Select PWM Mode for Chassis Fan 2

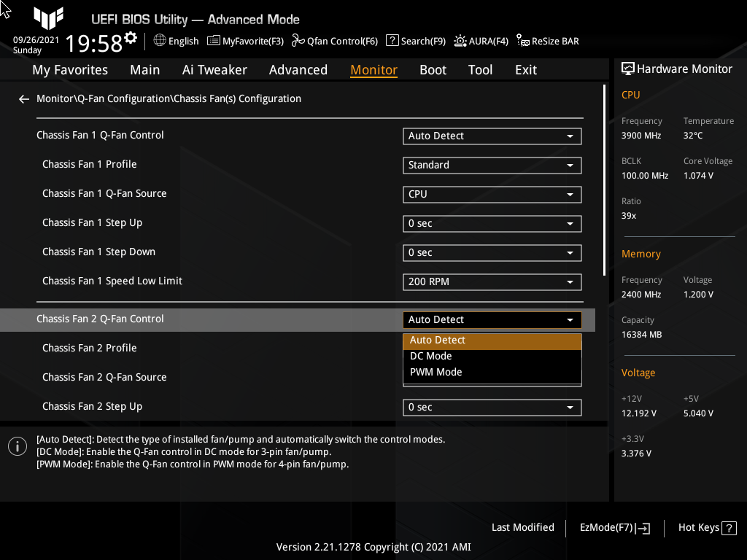click(x=492, y=372)
